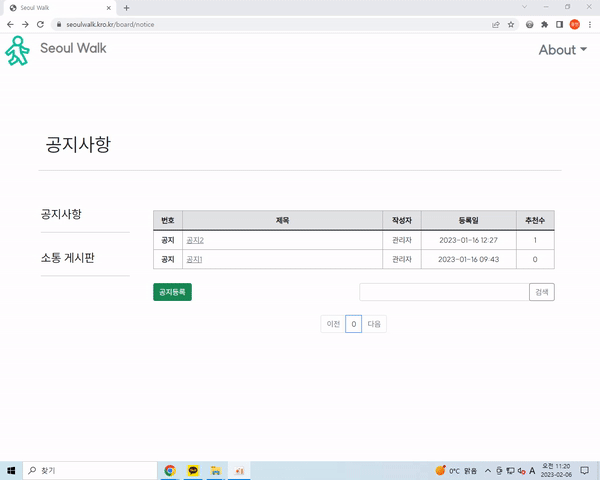This screenshot has width=600, height=480.
Task: Open the tab search chevron in the title bar
Action: tap(524, 7)
